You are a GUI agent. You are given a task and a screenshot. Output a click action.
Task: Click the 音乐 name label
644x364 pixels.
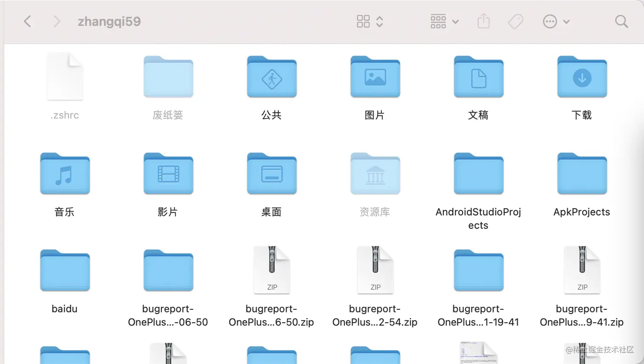[x=64, y=212]
